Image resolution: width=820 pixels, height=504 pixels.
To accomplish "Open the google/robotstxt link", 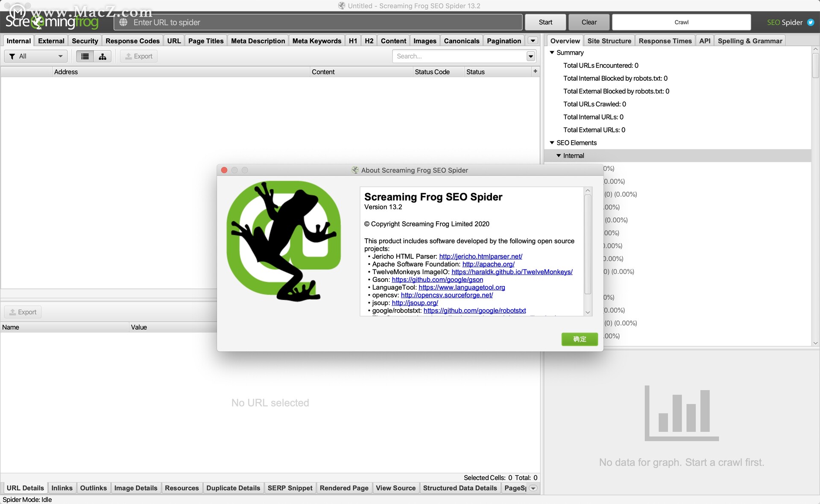I will 474,311.
